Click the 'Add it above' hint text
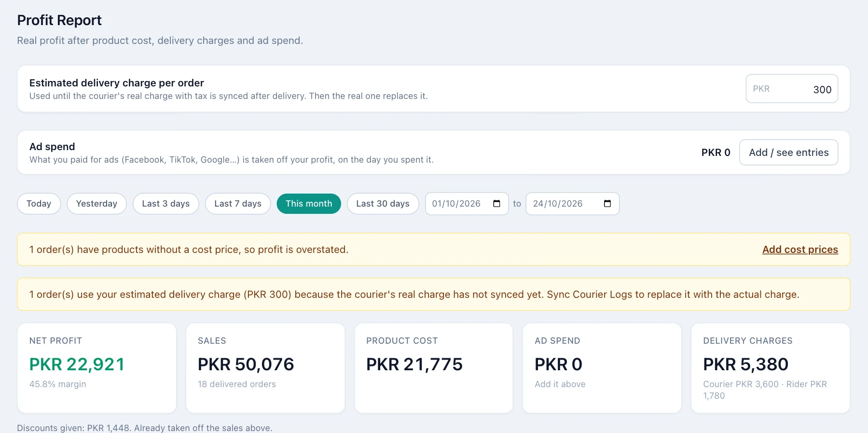This screenshot has width=868, height=433. point(560,384)
